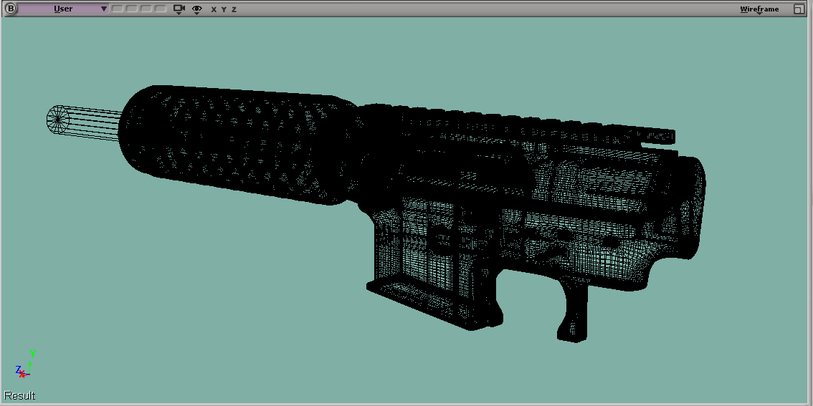This screenshot has height=406, width=813.
Task: Click the viewport B letter icon
Action: (10, 9)
